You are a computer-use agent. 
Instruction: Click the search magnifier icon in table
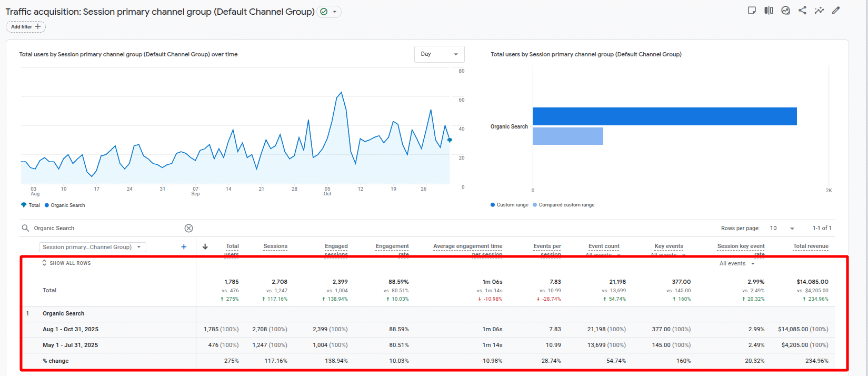coord(25,228)
